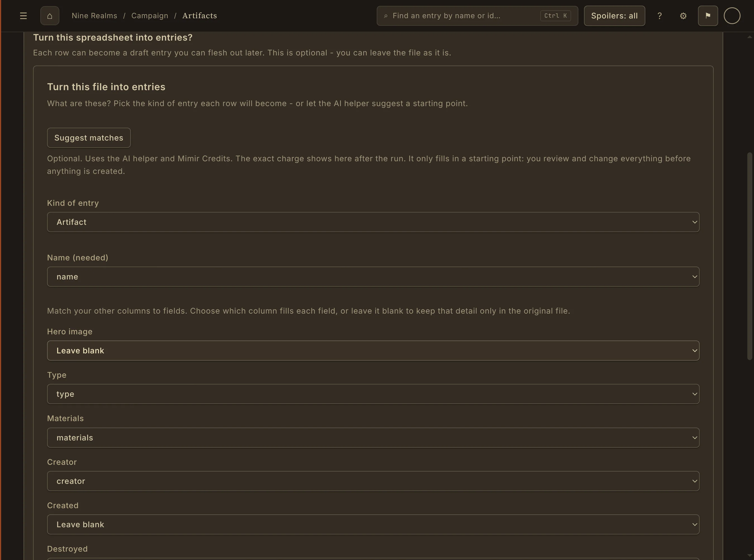Open Campaign breadcrumb link

150,16
